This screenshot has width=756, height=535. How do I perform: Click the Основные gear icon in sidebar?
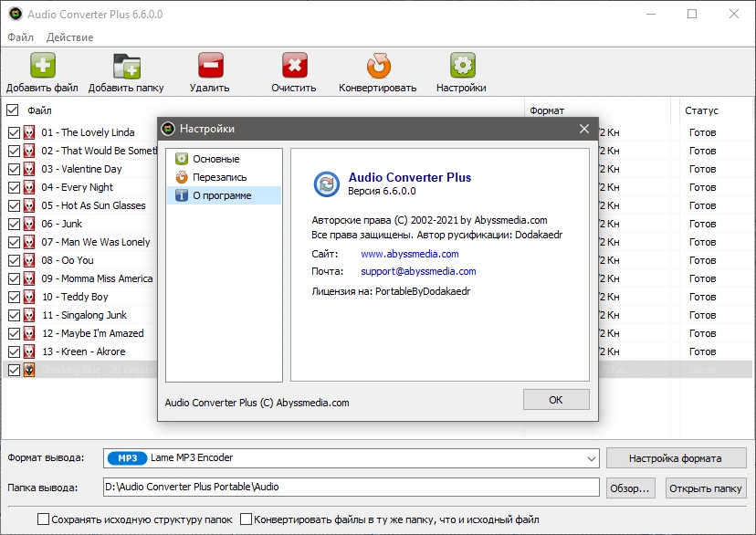coord(182,159)
